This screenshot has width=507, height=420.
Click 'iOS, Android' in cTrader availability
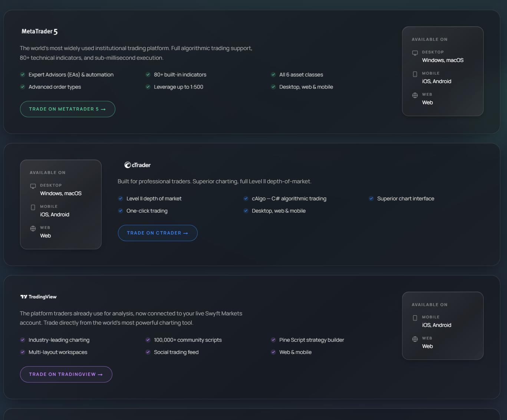click(x=55, y=214)
